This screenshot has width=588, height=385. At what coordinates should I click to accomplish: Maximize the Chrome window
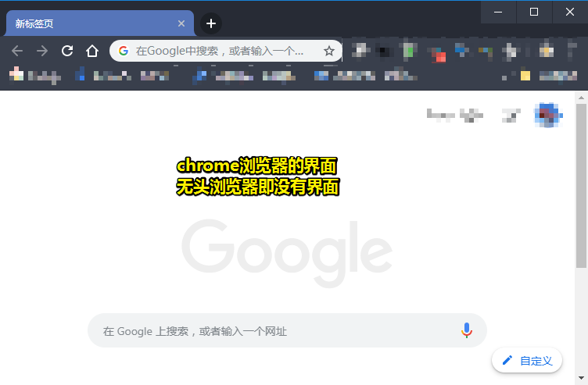click(533, 12)
